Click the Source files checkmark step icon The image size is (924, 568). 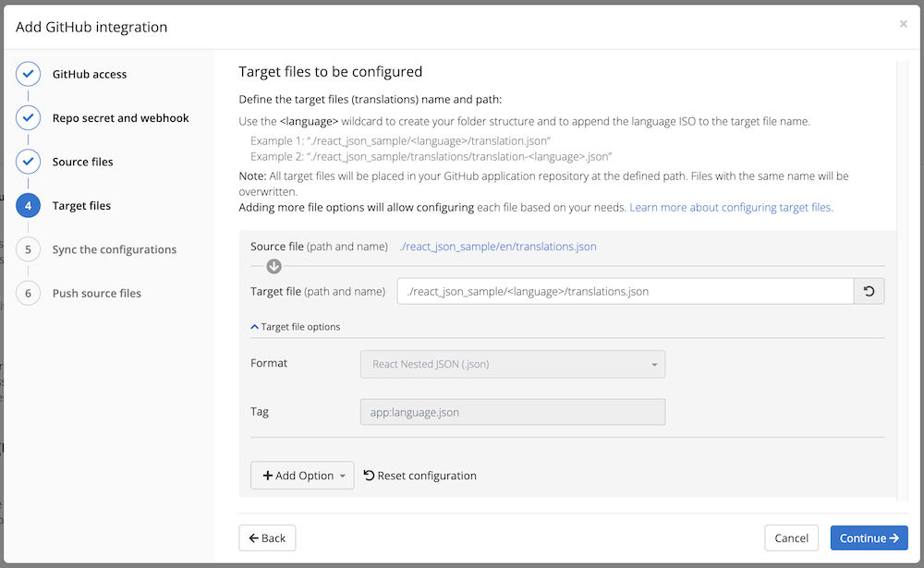[29, 162]
